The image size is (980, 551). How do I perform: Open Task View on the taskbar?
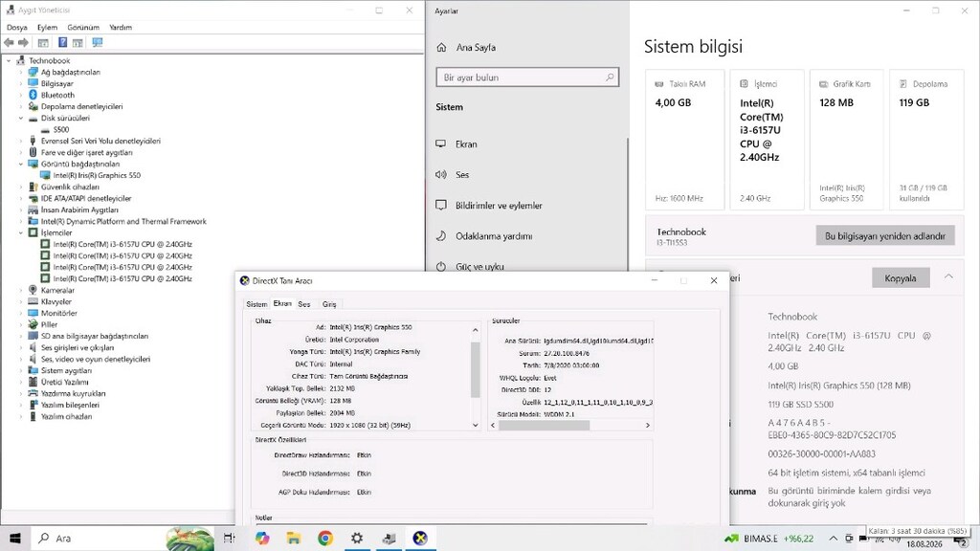point(230,538)
